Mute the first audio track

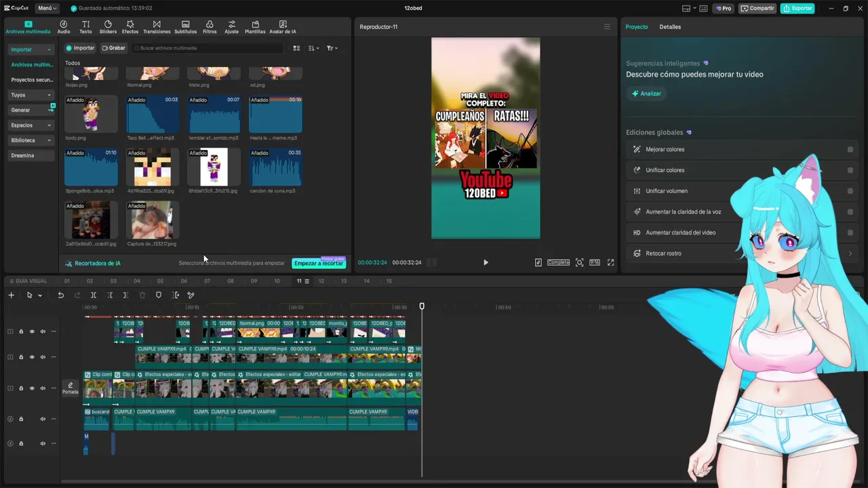tap(43, 419)
